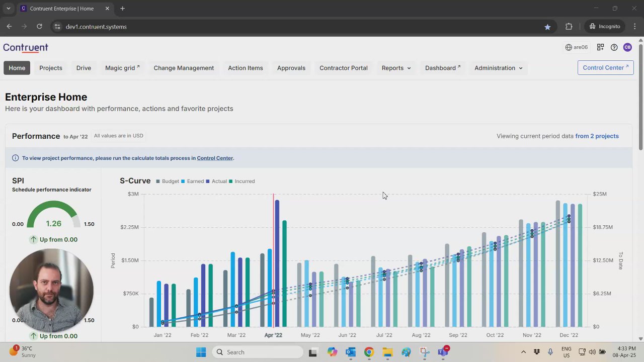The height and width of the screenshot is (362, 644).
Task: Click the "All values are in USD" badge
Action: (x=119, y=136)
